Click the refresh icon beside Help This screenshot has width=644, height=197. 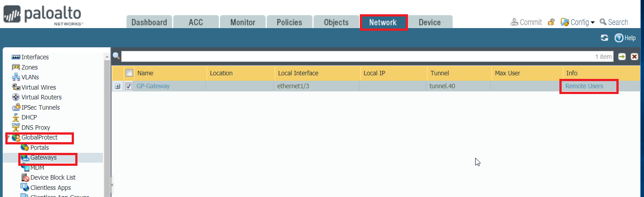point(604,38)
